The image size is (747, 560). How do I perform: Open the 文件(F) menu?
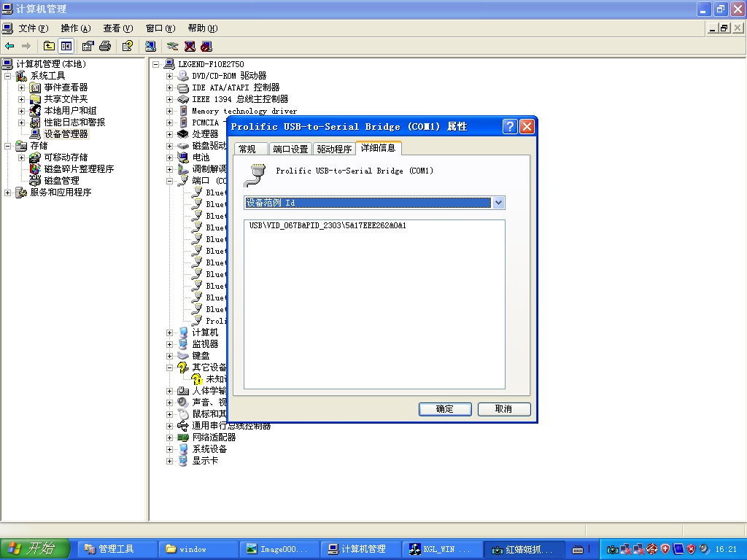click(33, 28)
